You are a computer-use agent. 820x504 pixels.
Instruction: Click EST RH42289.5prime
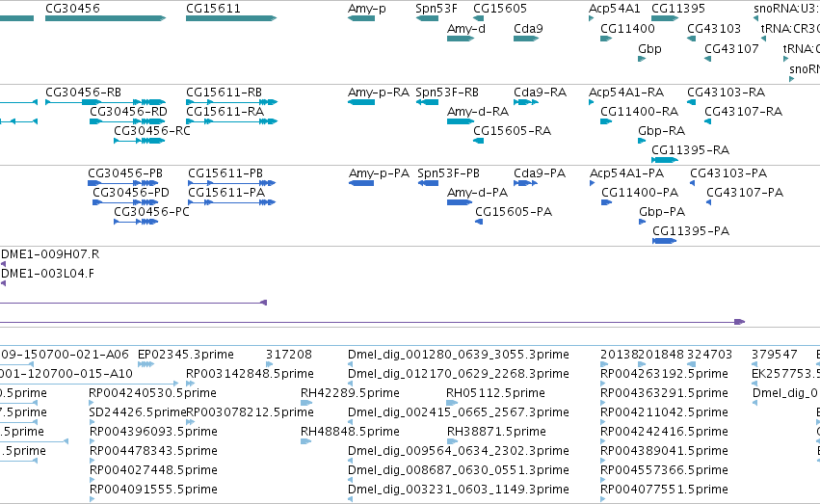(350, 394)
